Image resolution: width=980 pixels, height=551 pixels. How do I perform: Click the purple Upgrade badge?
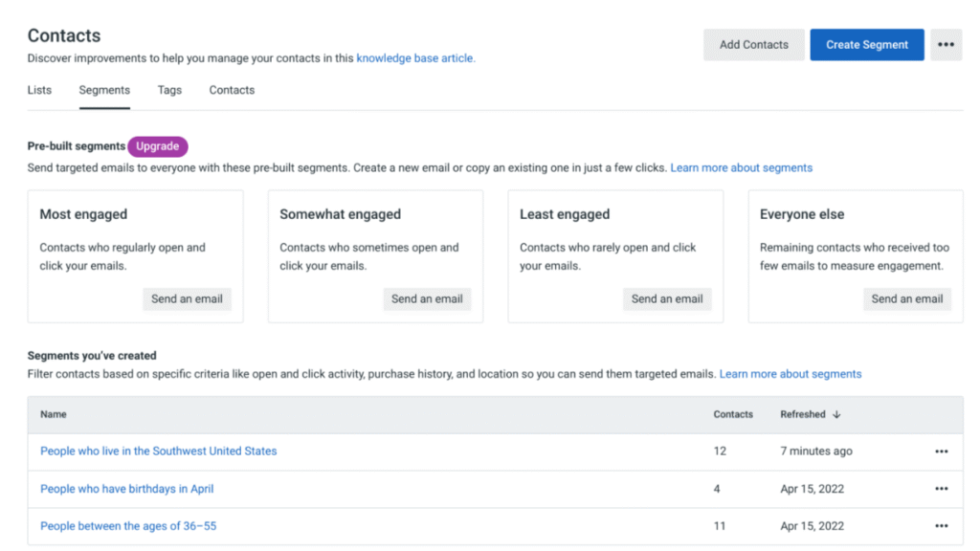click(x=158, y=146)
